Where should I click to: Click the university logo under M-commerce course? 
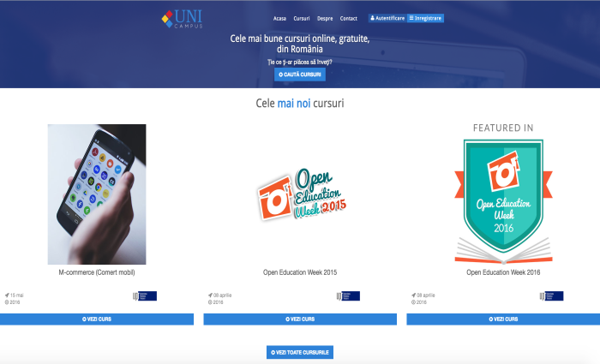[145, 296]
